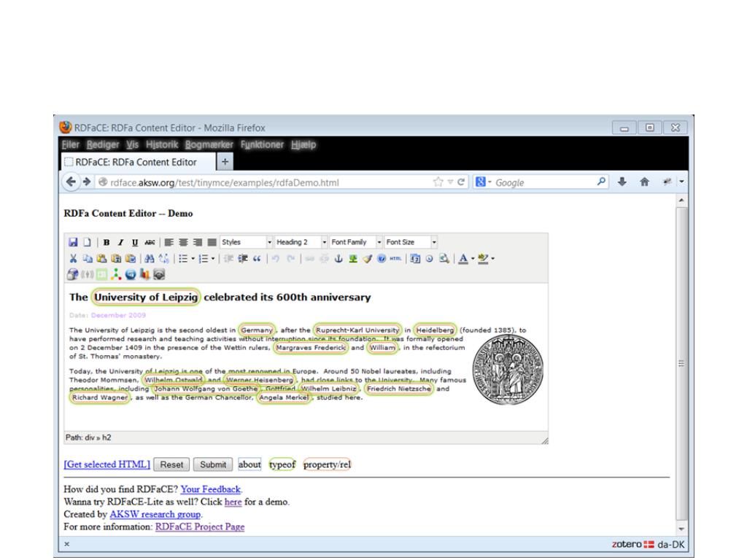Create a new document with blank page icon
This screenshot has width=747, height=560.
point(87,242)
